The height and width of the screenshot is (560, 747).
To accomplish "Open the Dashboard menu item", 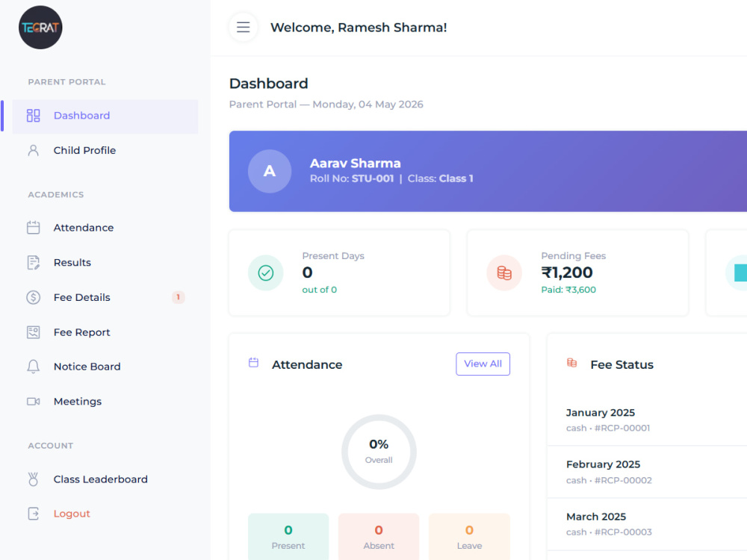I will (x=105, y=116).
